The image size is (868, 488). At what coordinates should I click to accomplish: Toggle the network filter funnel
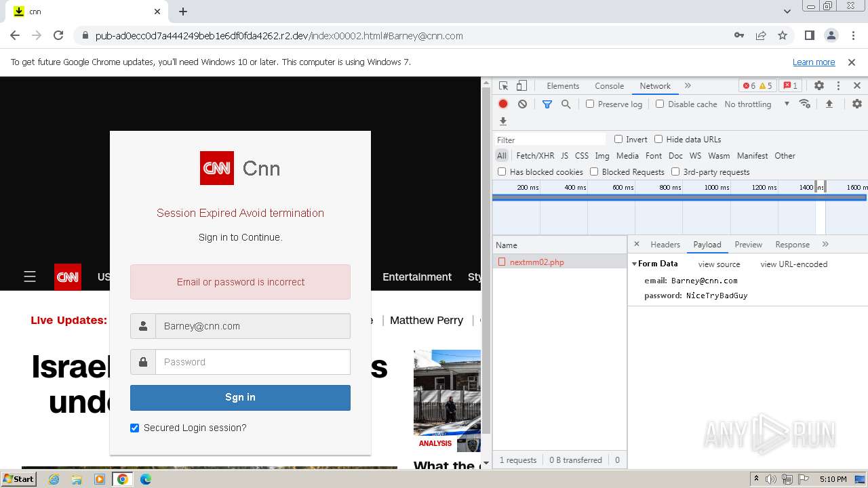(x=547, y=104)
